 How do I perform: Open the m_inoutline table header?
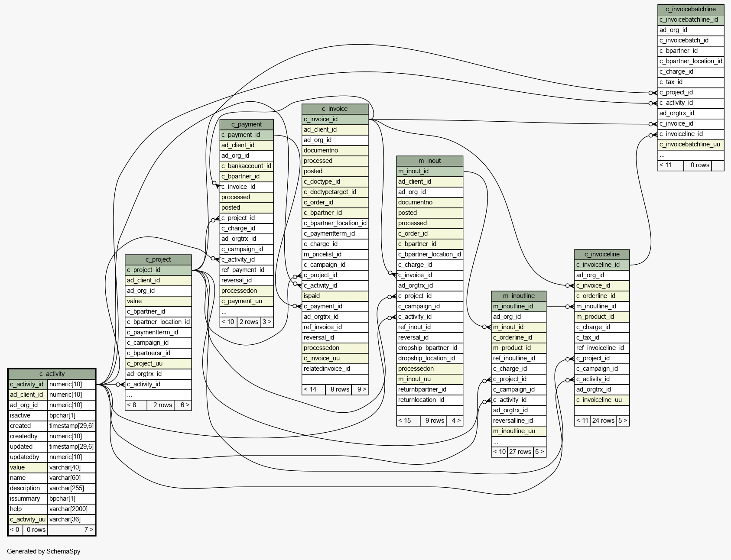pos(519,296)
